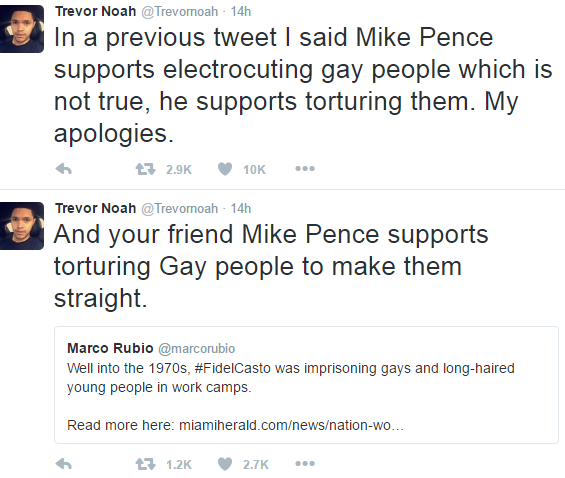Open the @marcorubio handle
The height and width of the screenshot is (478, 565).
[x=196, y=349]
